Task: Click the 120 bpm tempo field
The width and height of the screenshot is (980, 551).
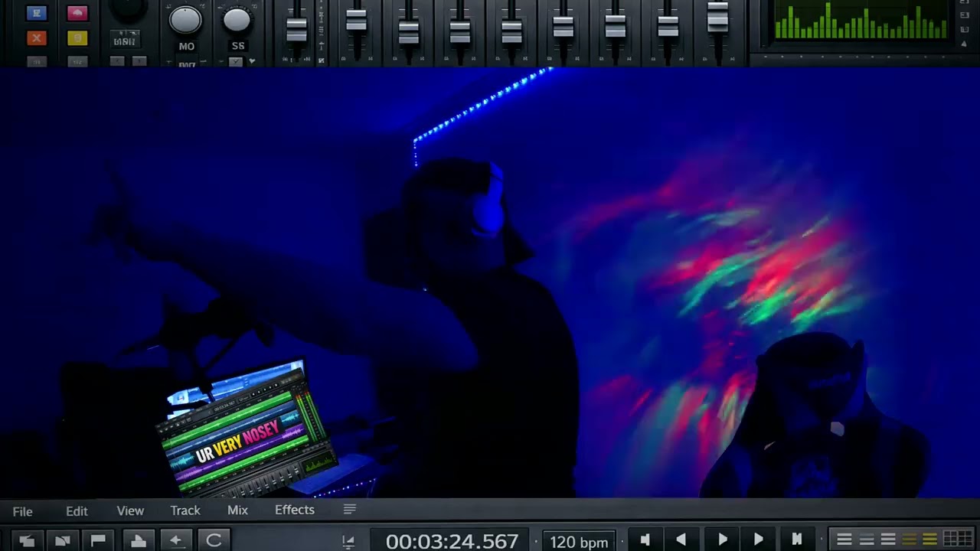Action: (x=579, y=542)
